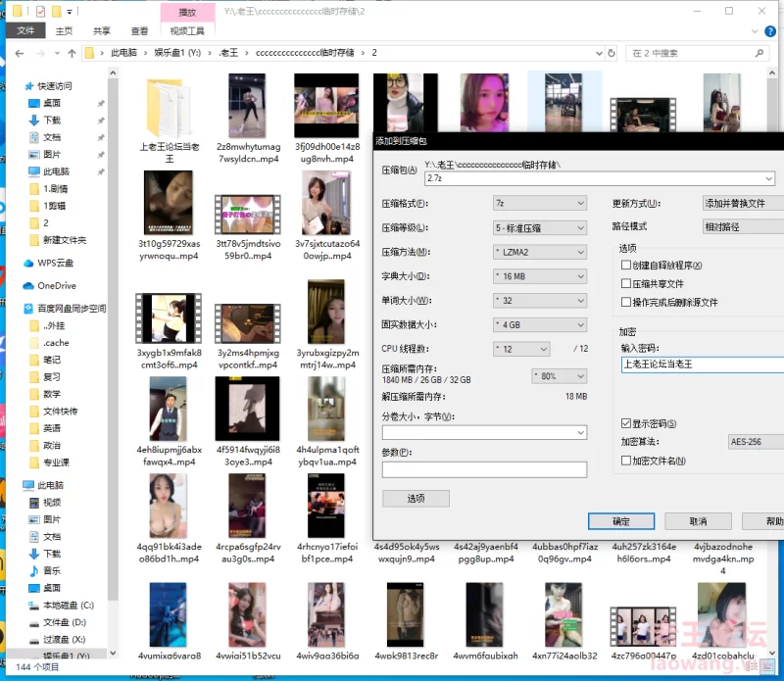Open the 压缩格式 dropdown showing 7z

pos(538,204)
